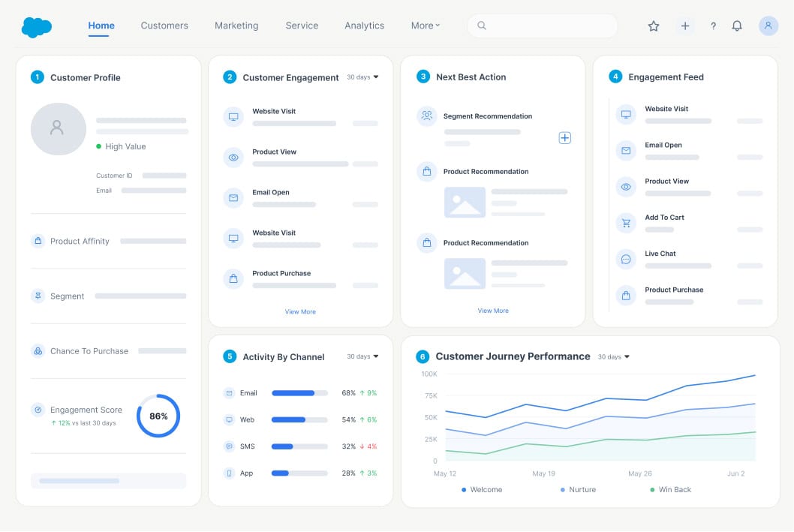Expand the More menu
Screen dimensions: 794x532
pos(426,26)
